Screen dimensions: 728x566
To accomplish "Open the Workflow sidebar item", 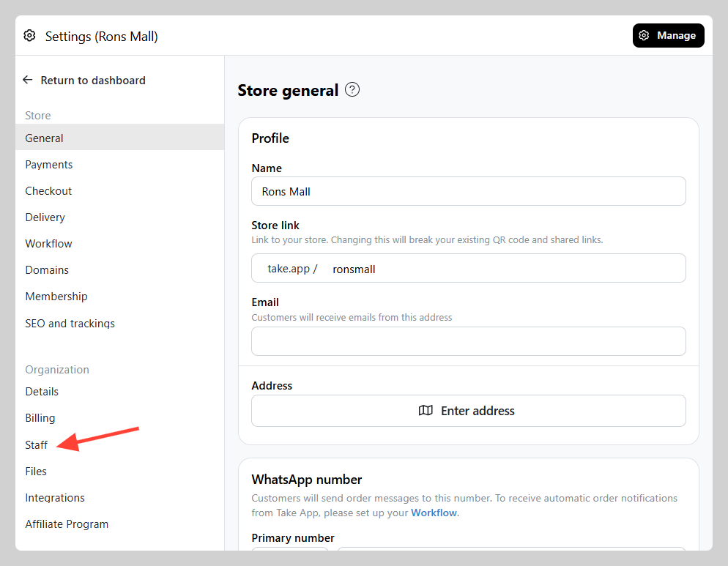I will (49, 244).
